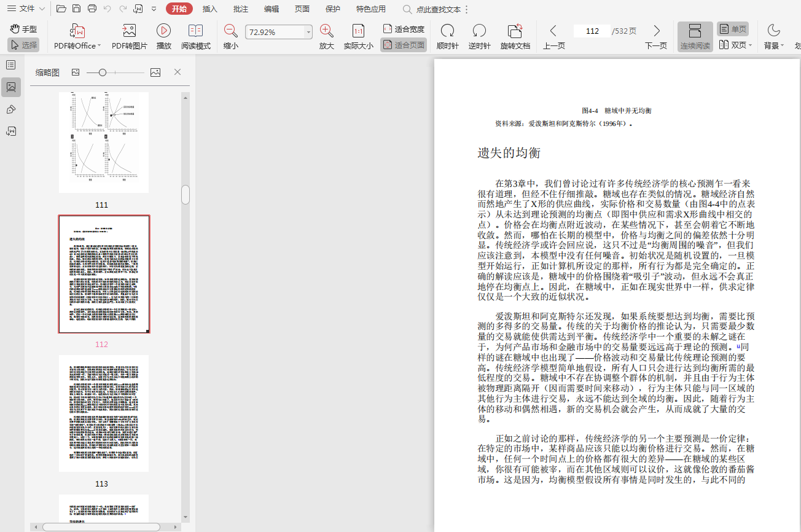Zoom in using the 放大 icon

tap(327, 31)
